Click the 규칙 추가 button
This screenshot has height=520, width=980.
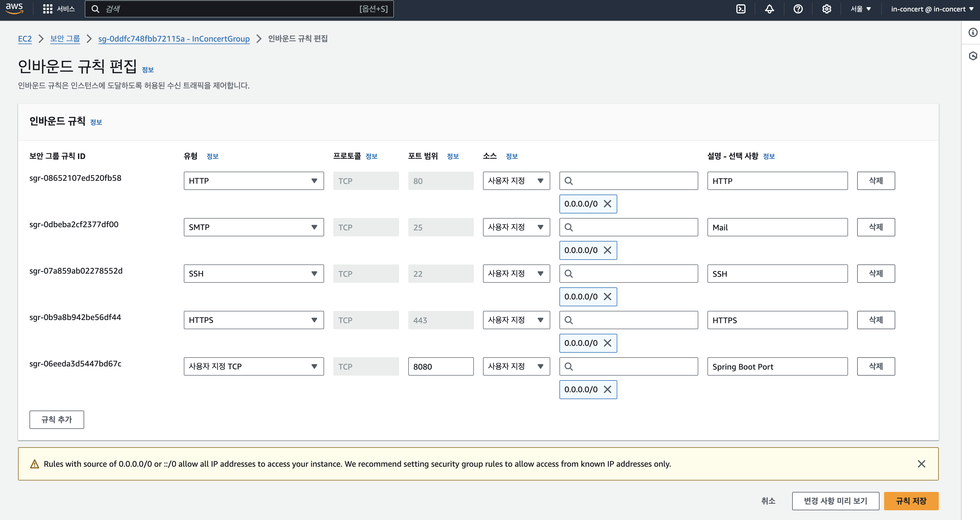(x=56, y=419)
